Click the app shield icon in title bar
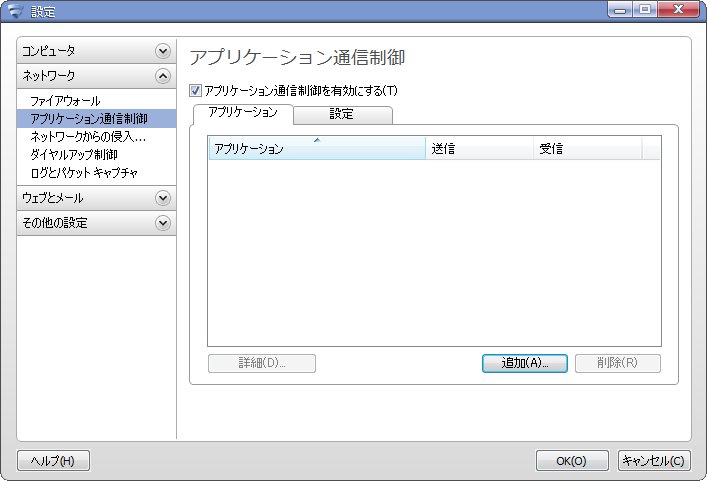Image resolution: width=707 pixels, height=481 pixels. [x=15, y=11]
